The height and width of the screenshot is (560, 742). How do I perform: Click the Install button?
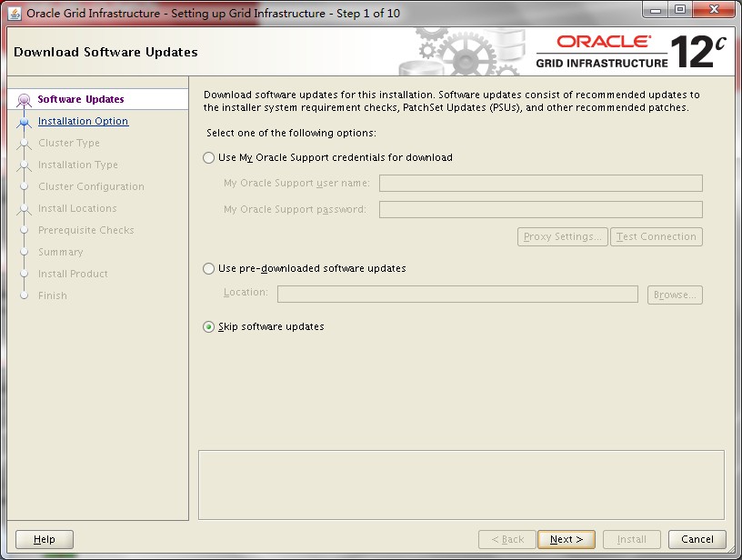[x=631, y=539]
